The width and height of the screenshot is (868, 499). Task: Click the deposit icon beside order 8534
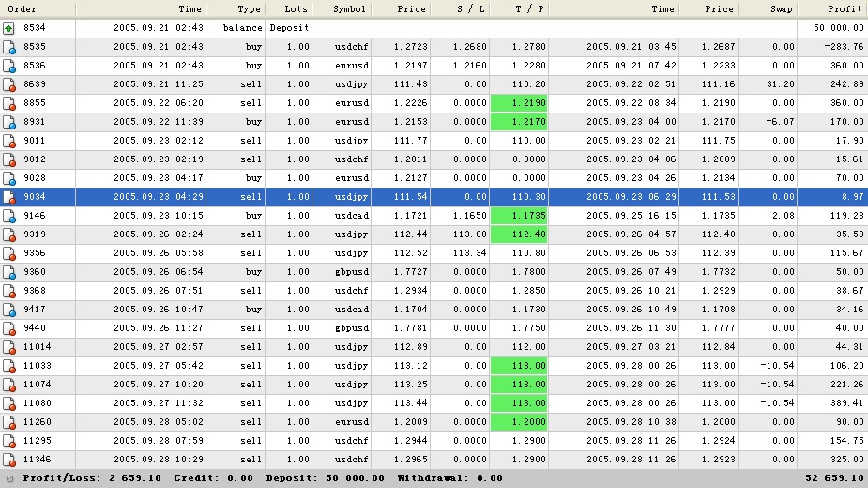tap(9, 28)
